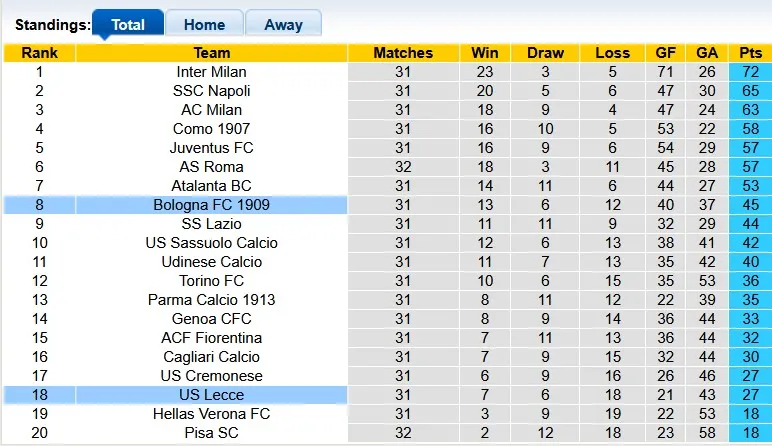Click the Pts column header
772x446 pixels.
tap(749, 53)
